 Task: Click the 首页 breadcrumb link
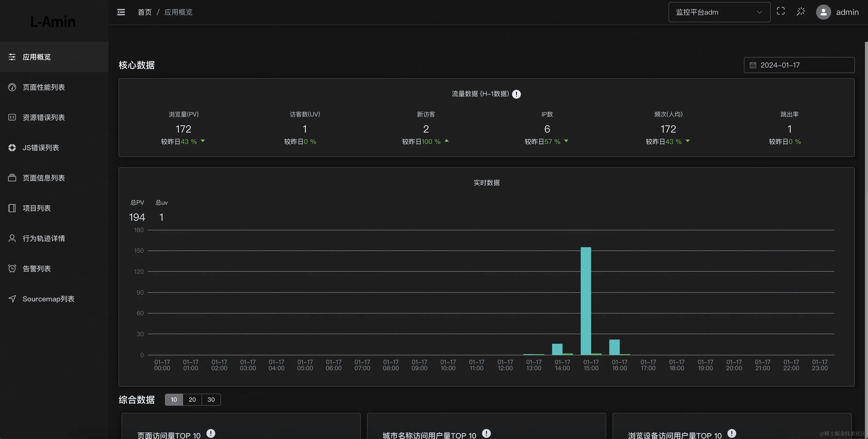point(145,12)
